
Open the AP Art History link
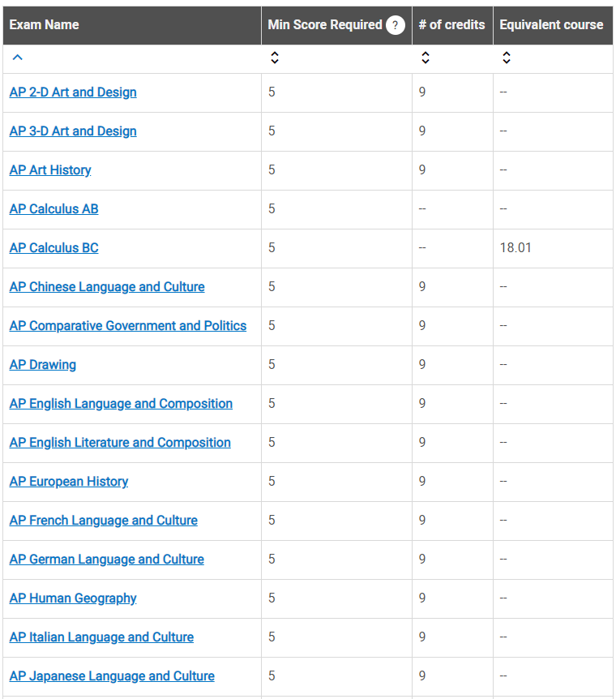pyautogui.click(x=50, y=169)
